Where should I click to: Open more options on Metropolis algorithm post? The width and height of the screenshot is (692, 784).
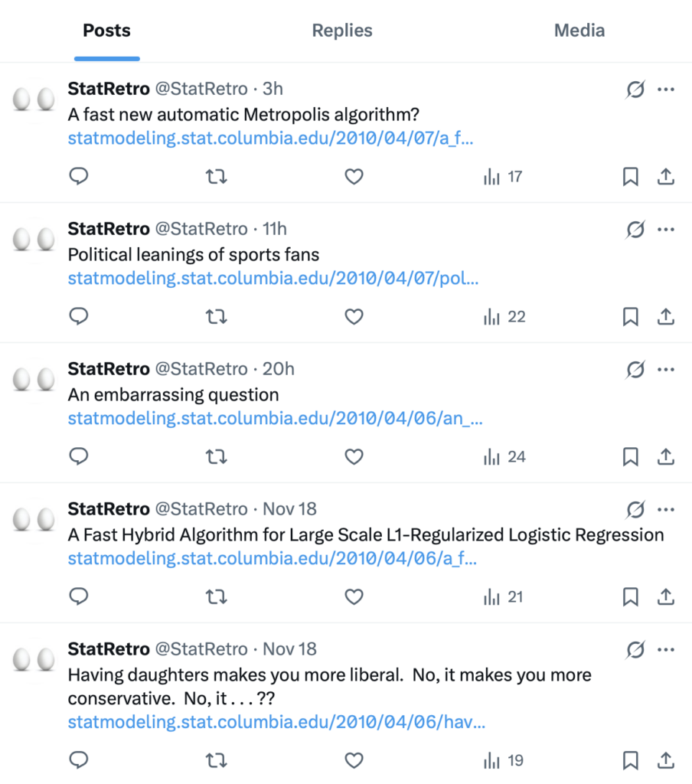(x=666, y=90)
